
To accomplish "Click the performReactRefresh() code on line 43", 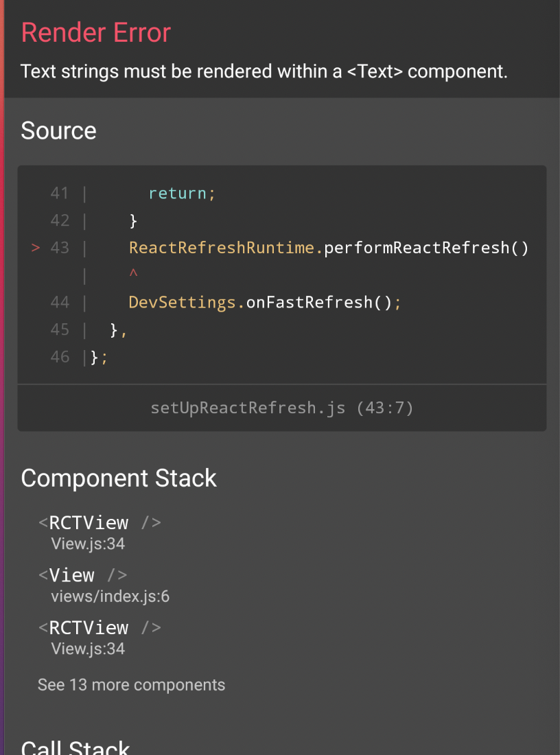I will pos(426,248).
